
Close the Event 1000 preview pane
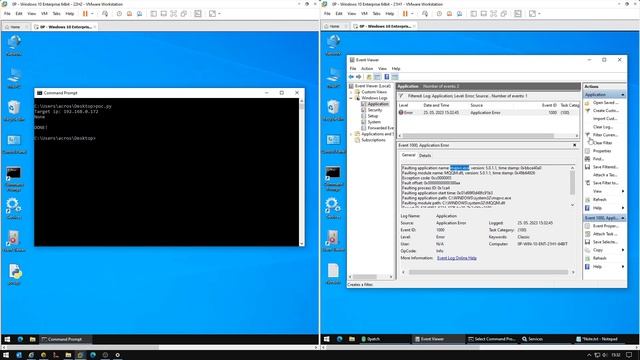(x=575, y=145)
